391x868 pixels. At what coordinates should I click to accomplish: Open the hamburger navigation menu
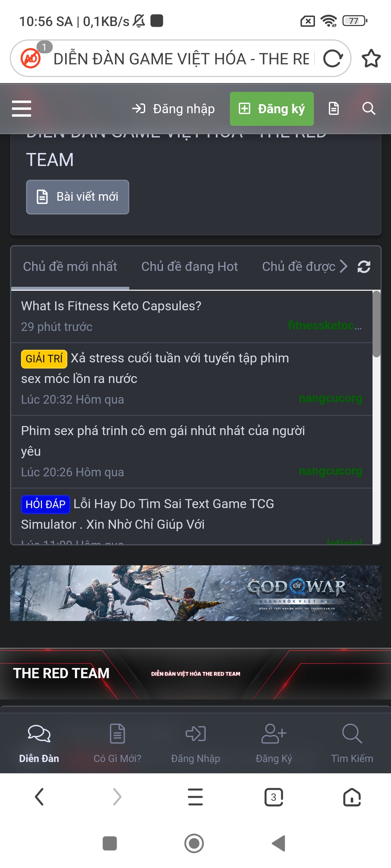tap(21, 109)
